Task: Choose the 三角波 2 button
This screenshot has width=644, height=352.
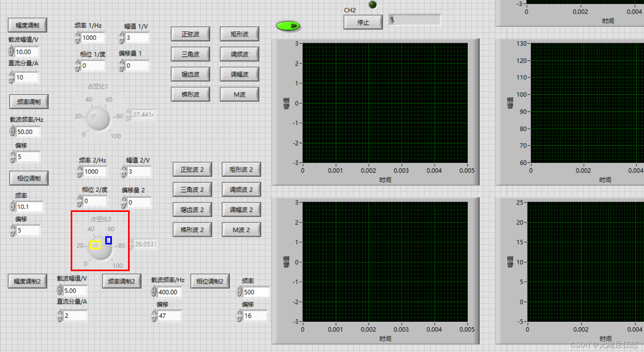Action: (x=192, y=190)
